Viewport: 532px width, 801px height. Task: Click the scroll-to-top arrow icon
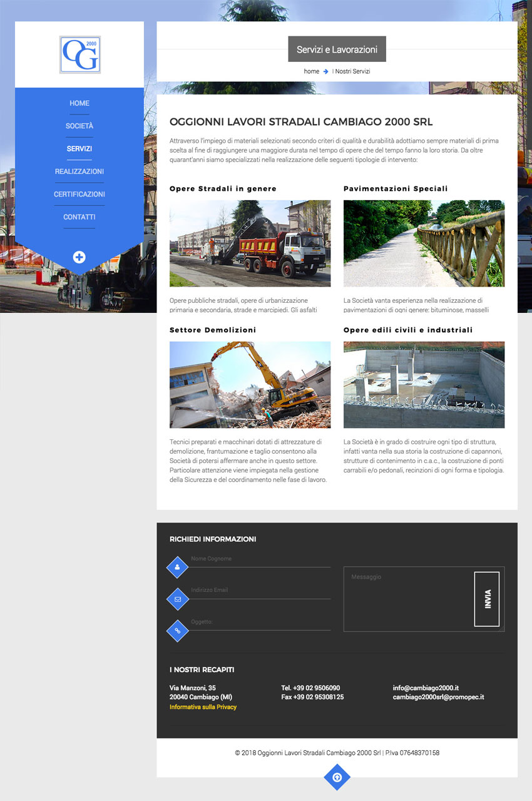337,777
